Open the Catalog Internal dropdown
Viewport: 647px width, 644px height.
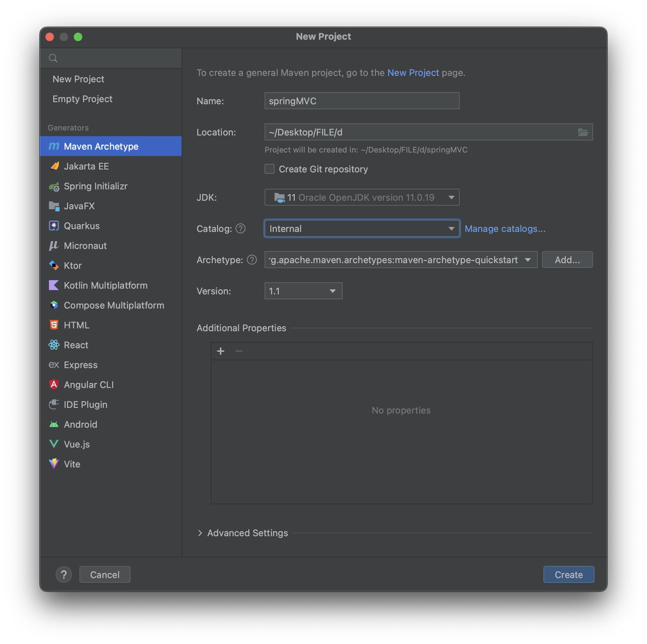362,228
